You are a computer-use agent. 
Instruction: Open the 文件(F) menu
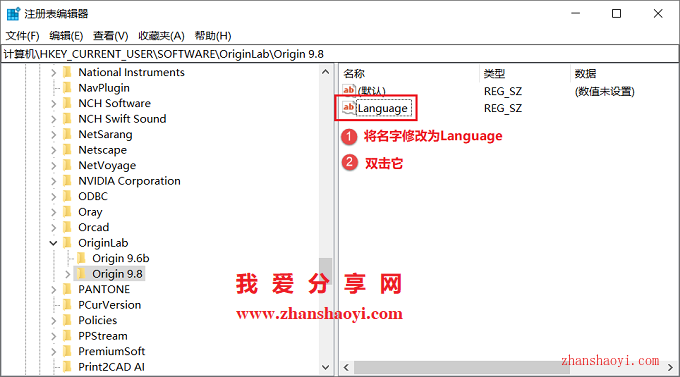[22, 36]
